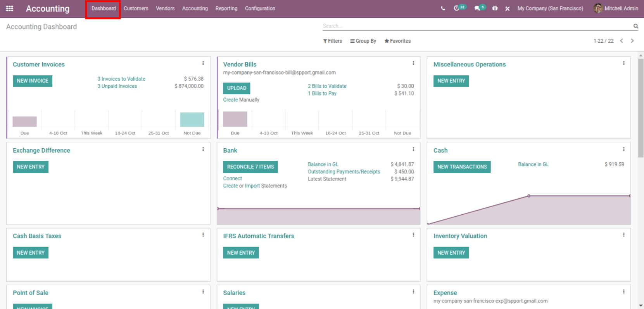Click the dashboard vertical scrollbar
The width and height of the screenshot is (644, 309).
[x=641, y=109]
